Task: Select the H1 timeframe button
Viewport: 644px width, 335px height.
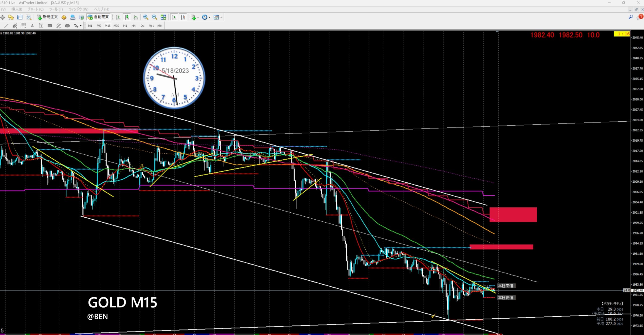Action: (125, 26)
